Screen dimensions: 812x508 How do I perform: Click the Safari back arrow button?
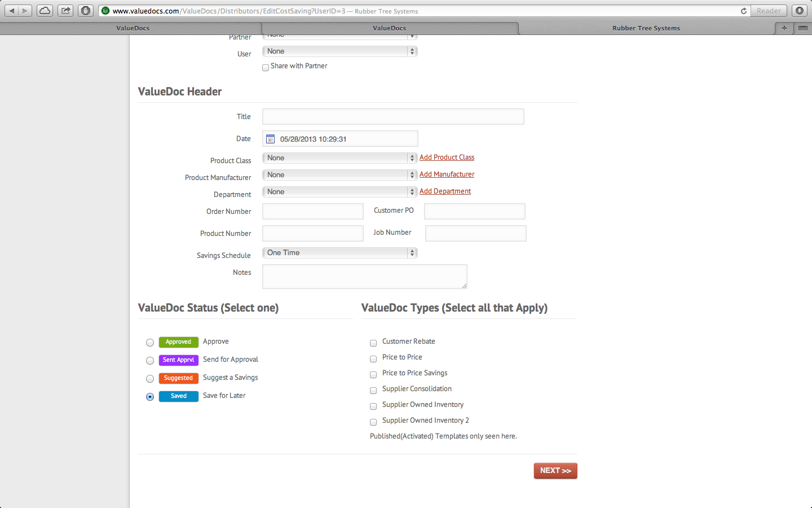(12, 11)
